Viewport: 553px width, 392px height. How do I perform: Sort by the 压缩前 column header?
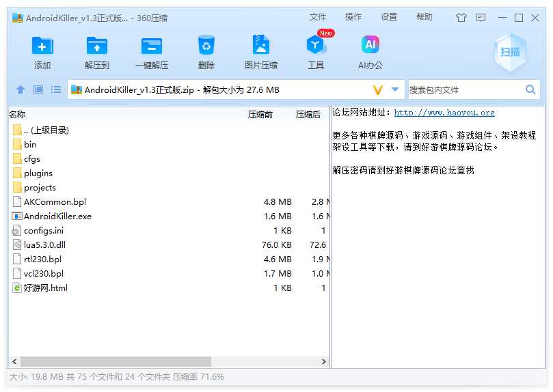pos(260,115)
